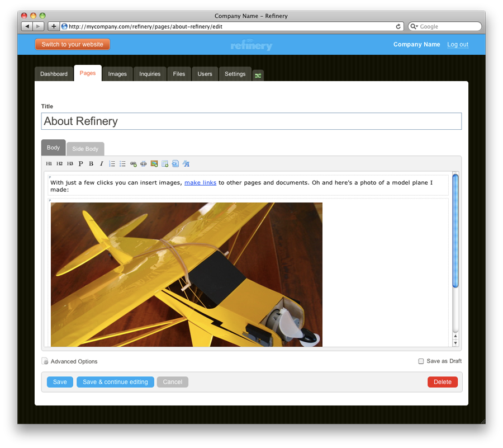Image resolution: width=503 pixels, height=448 pixels.
Task: Click the insert image toolbar icon
Action: 154,164
